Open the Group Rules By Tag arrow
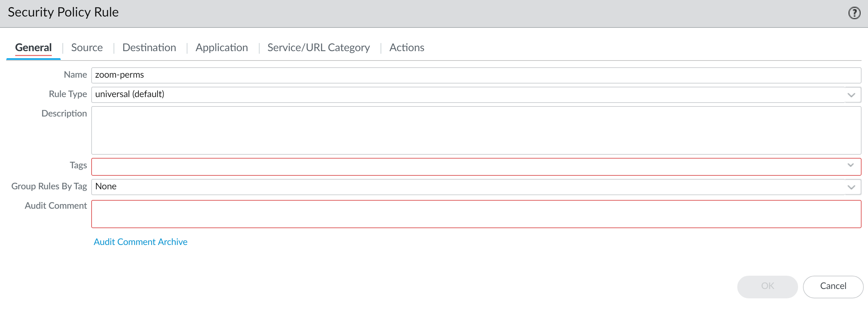This screenshot has height=310, width=868. tap(851, 187)
